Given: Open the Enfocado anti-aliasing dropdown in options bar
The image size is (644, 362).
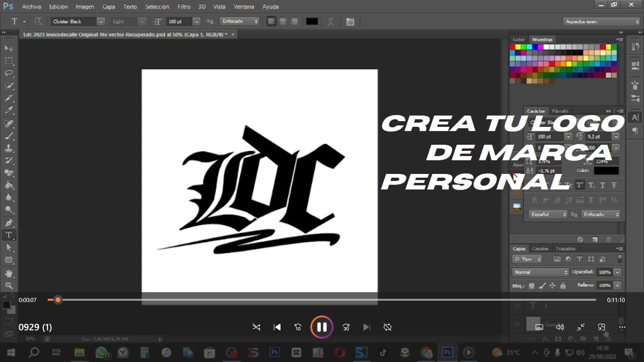Looking at the screenshot, I should pyautogui.click(x=239, y=22).
